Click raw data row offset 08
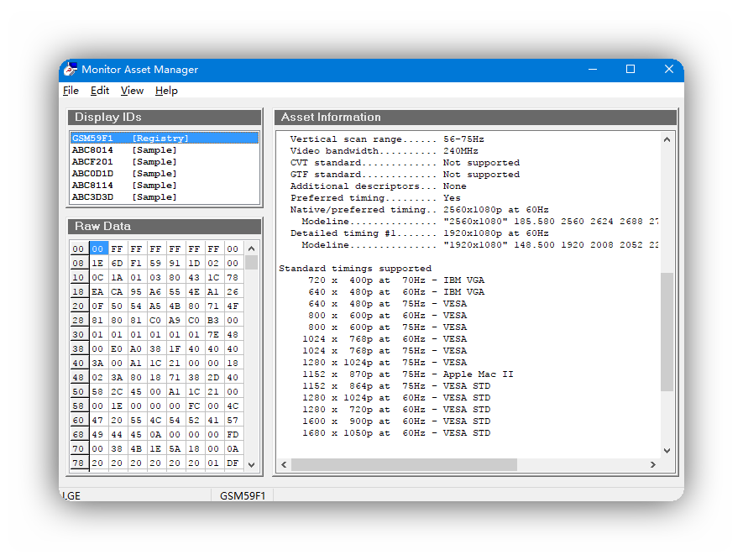The image size is (743, 560). click(x=78, y=263)
